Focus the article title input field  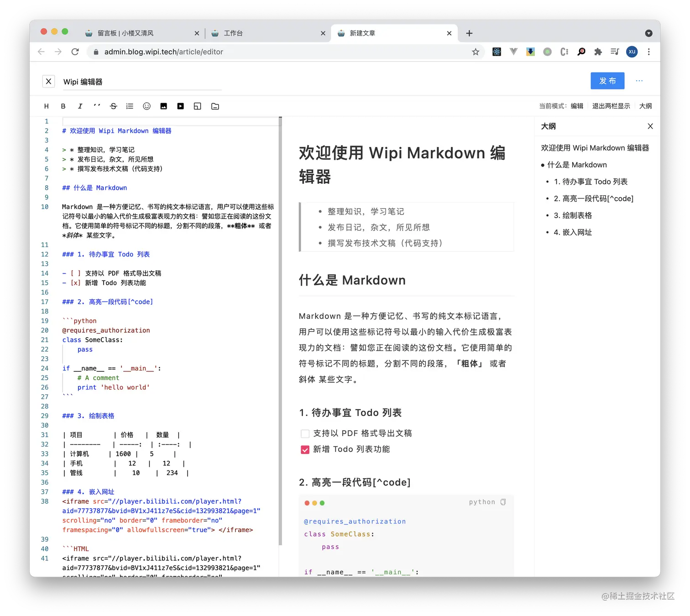(x=142, y=82)
